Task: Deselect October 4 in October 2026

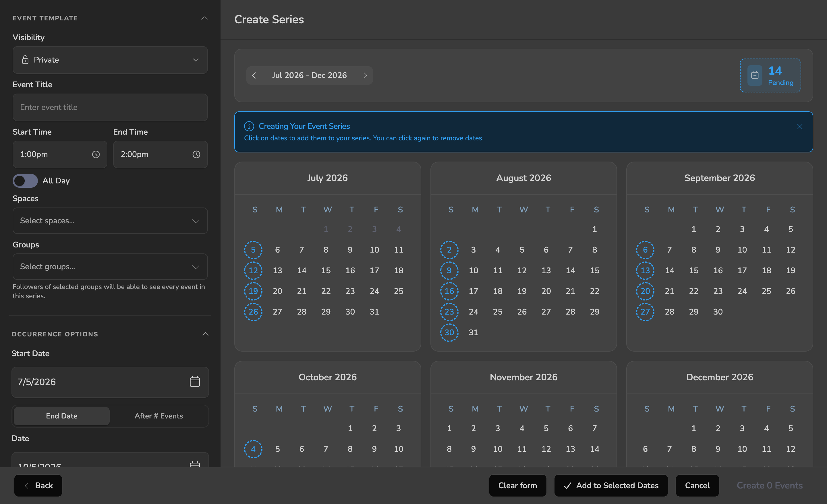Action: 253,449
